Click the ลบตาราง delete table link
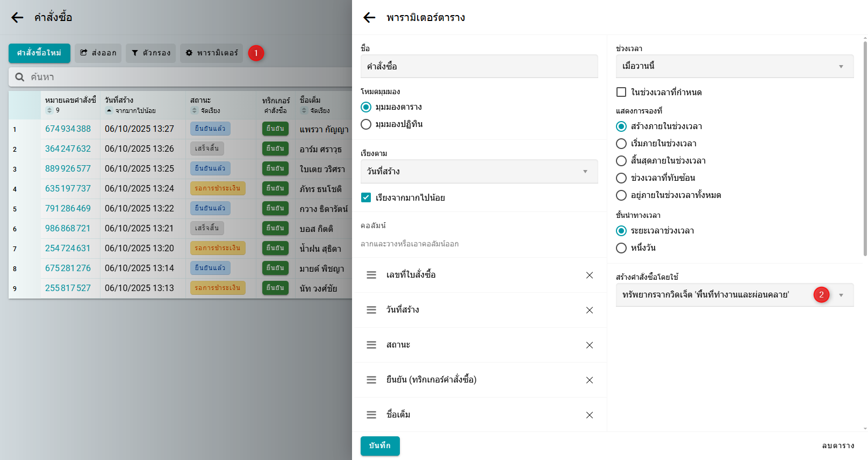 pos(838,445)
